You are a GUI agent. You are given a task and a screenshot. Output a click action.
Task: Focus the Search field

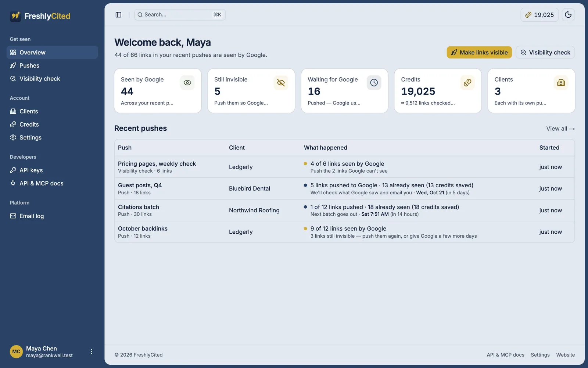180,15
